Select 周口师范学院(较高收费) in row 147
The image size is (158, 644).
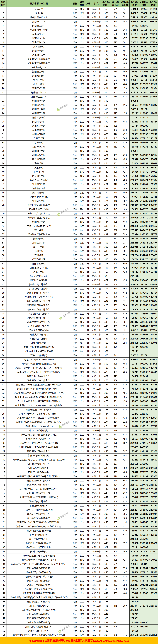39,618
